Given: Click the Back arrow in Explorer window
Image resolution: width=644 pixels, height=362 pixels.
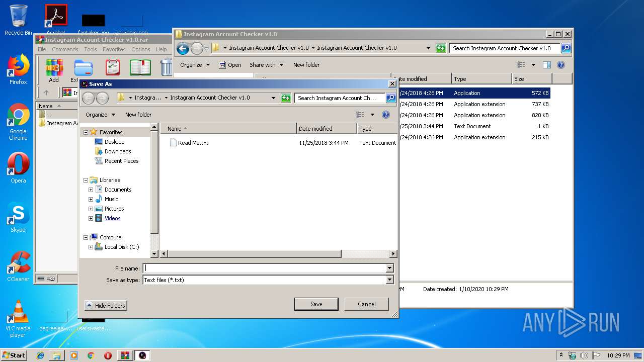Looking at the screenshot, I should (183, 48).
